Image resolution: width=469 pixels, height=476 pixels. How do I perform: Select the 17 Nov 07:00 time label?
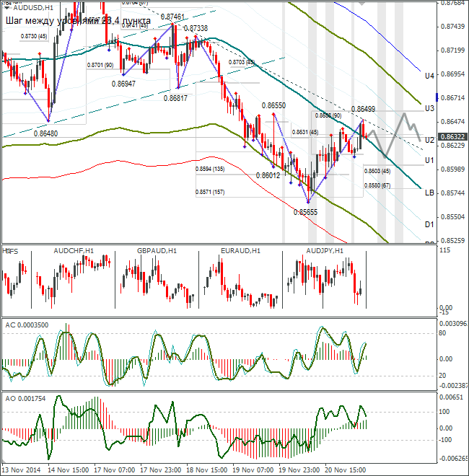pyautogui.click(x=115, y=470)
